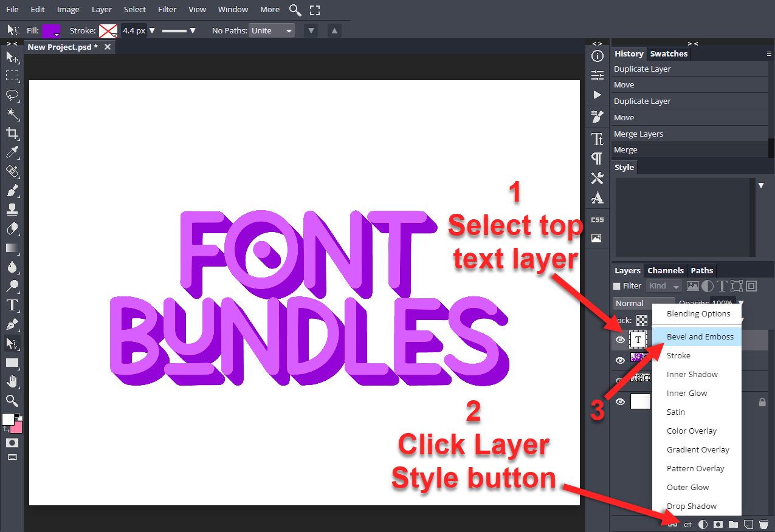Open the Filter menu

pos(167,9)
